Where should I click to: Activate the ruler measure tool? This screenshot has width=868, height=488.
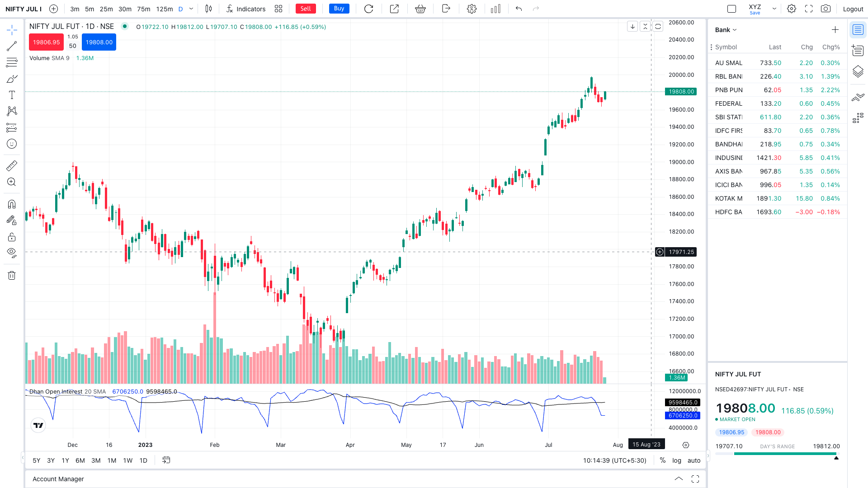[12, 166]
